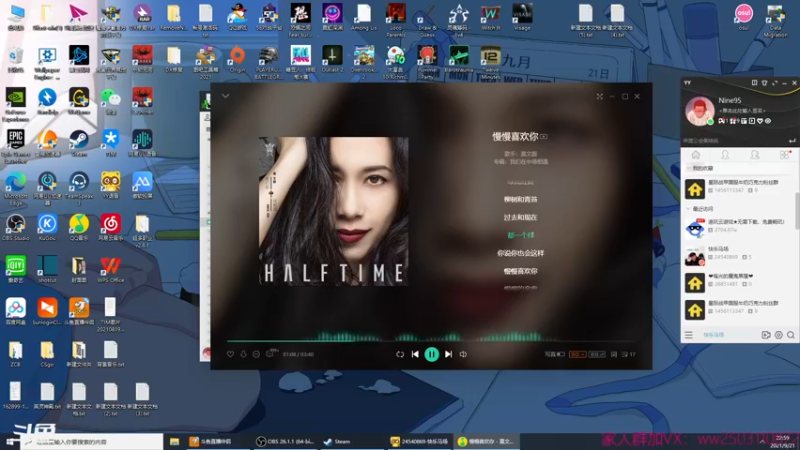
Task: Click YY search magnifier icon
Action: [x=790, y=335]
